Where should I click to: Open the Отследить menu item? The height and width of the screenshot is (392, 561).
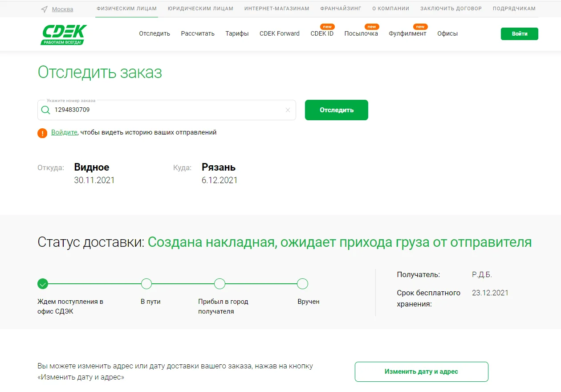pos(154,33)
